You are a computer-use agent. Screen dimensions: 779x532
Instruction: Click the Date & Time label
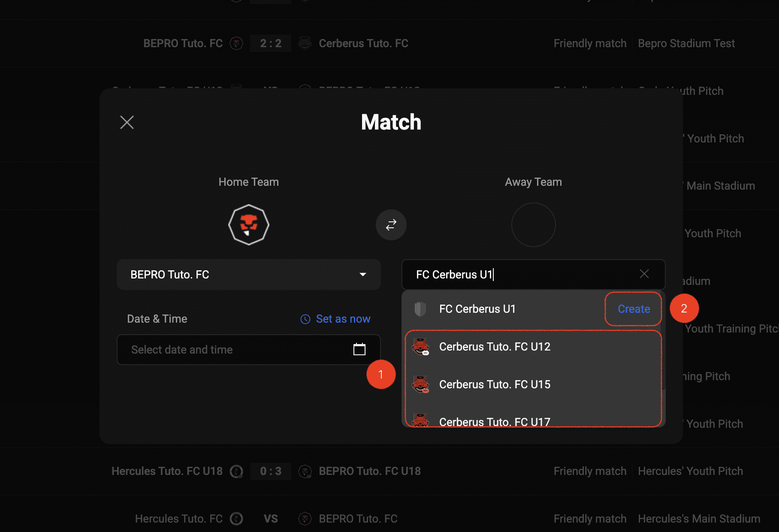pos(157,319)
